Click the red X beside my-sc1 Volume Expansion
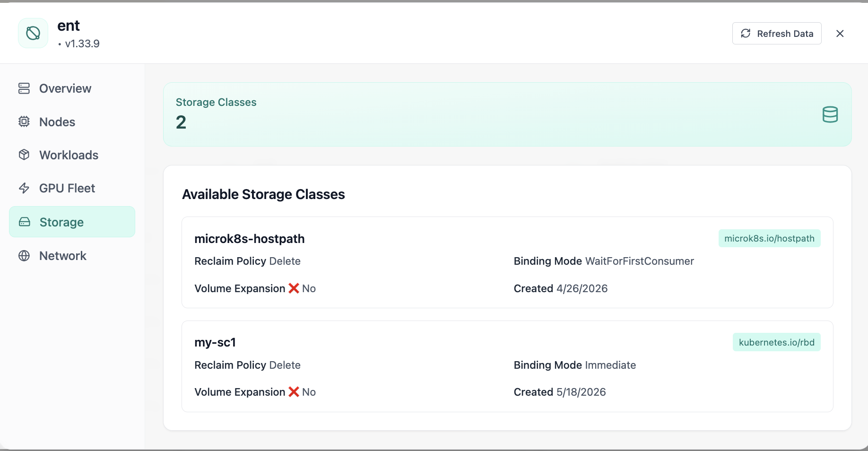 [x=294, y=392]
